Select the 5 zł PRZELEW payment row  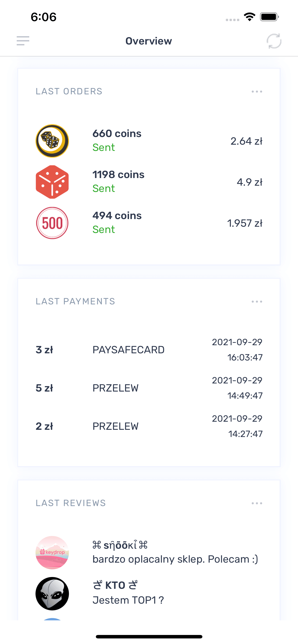click(x=149, y=388)
